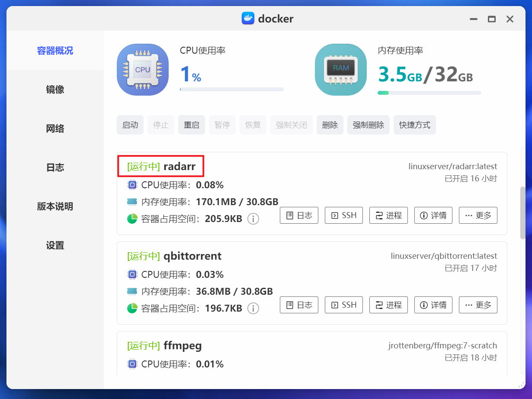Click qbittorrent container space info icon
This screenshot has width=532, height=399.
coord(253,309)
